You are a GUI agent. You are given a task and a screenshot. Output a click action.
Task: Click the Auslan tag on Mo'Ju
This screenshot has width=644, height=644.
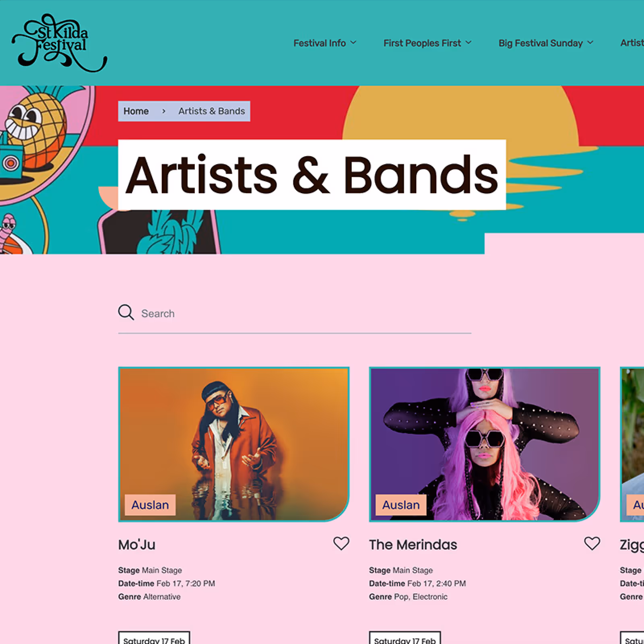(x=150, y=505)
